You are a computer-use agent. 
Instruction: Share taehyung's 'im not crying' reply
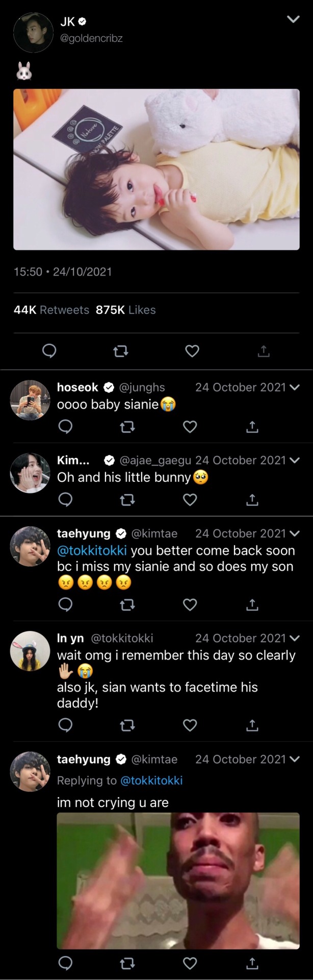252,963
